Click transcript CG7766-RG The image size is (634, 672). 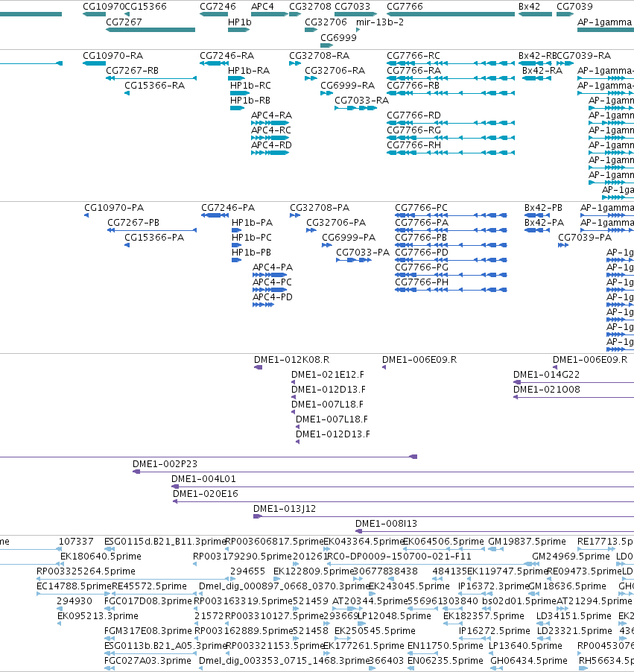click(x=413, y=130)
